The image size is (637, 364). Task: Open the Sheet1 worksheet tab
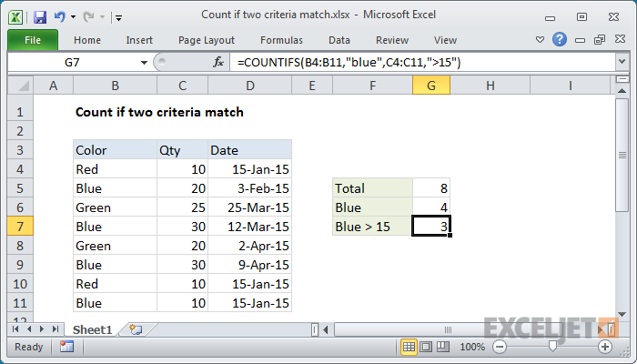pos(92,329)
